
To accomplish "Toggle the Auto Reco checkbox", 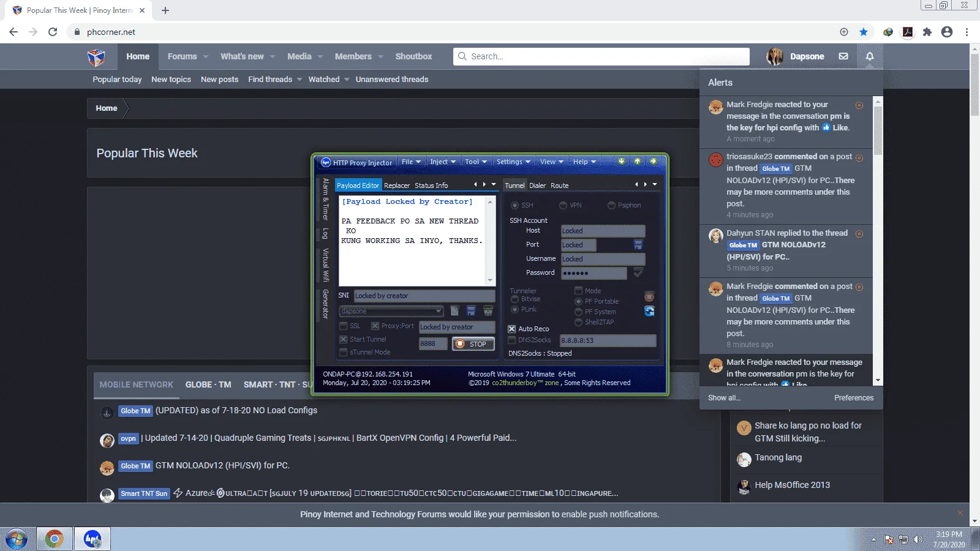I will tap(512, 329).
